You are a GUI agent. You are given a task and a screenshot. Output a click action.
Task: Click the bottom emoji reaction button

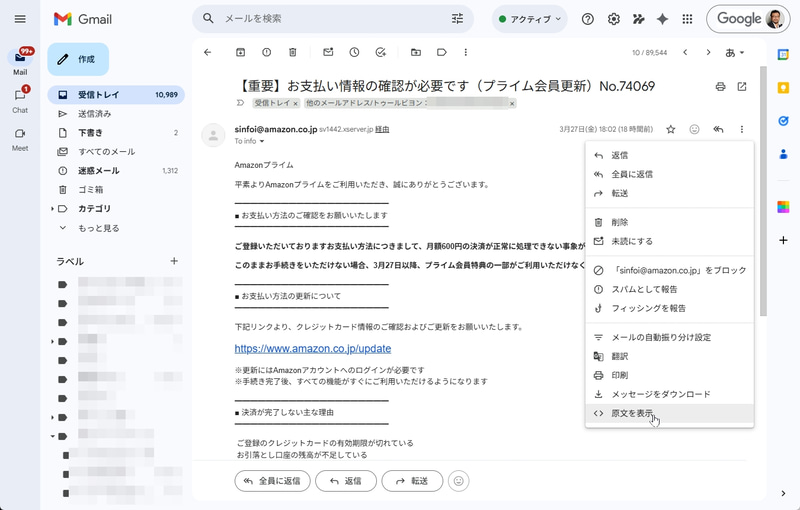pos(459,481)
